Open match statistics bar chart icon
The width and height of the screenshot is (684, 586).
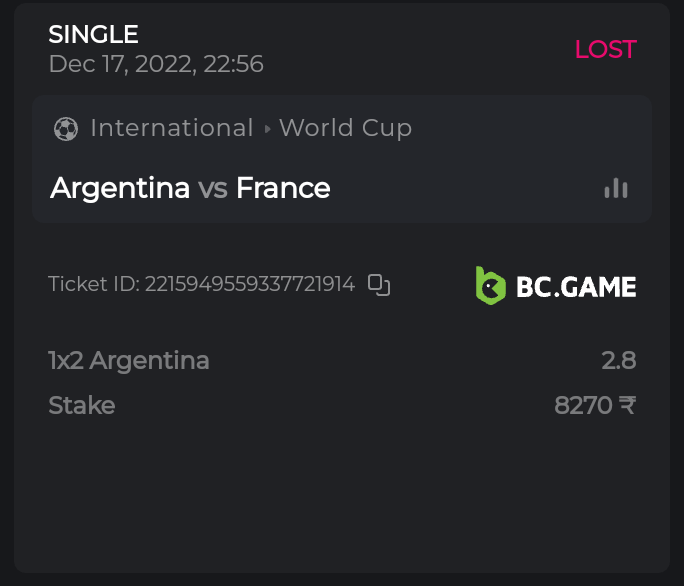[616, 188]
